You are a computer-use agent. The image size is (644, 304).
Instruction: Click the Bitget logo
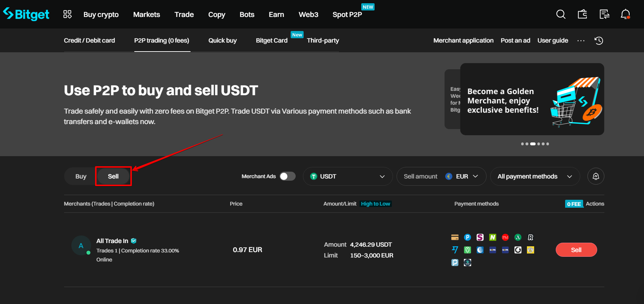coord(26,14)
